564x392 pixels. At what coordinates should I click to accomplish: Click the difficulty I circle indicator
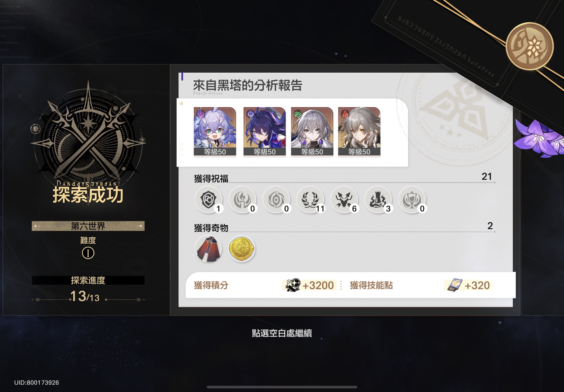click(88, 253)
